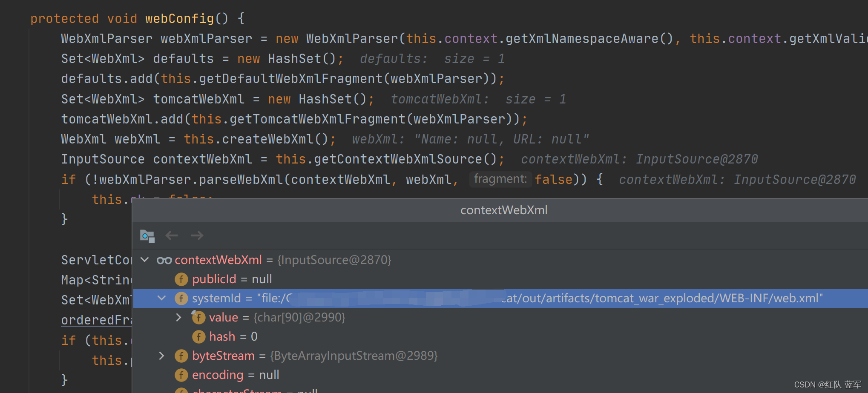Click the field icon next to byteStream
Image resolution: width=868 pixels, height=393 pixels.
[x=181, y=356]
